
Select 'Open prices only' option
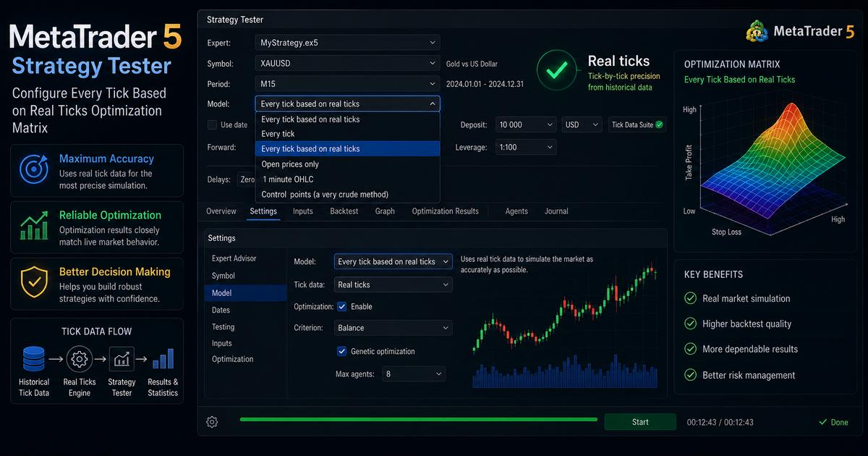pyautogui.click(x=347, y=164)
